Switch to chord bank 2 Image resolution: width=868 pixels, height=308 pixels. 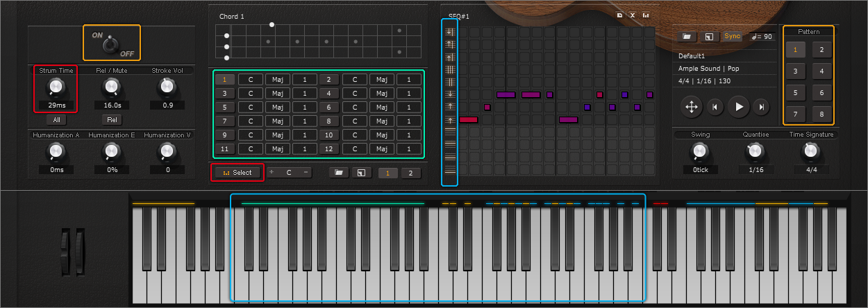pos(410,173)
